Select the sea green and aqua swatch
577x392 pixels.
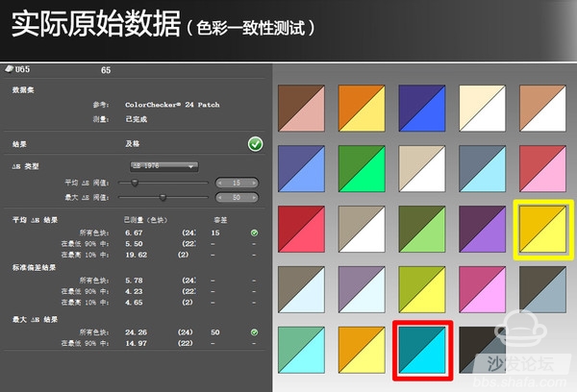[x=301, y=350]
